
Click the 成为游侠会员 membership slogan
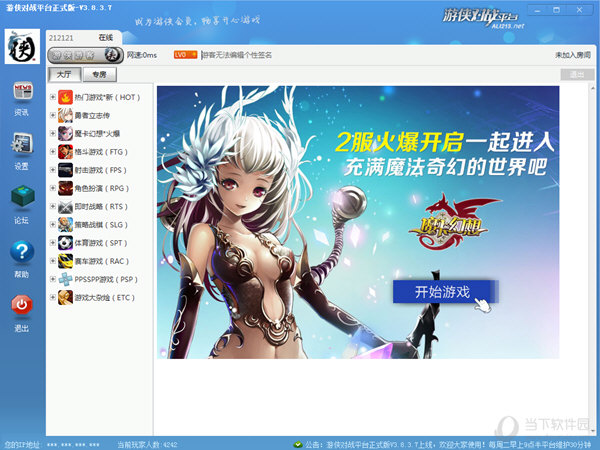tap(197, 21)
